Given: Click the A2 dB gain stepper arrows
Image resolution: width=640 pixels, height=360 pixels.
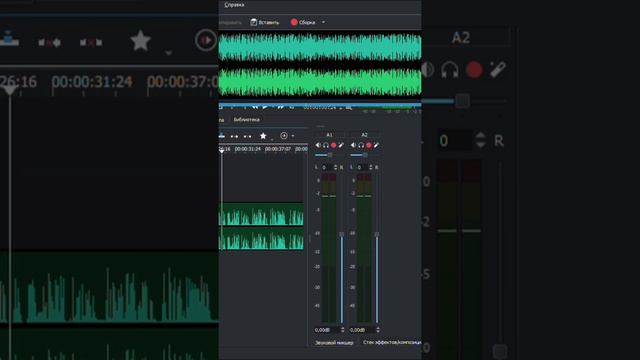Looking at the screenshot, I should pos(378,330).
